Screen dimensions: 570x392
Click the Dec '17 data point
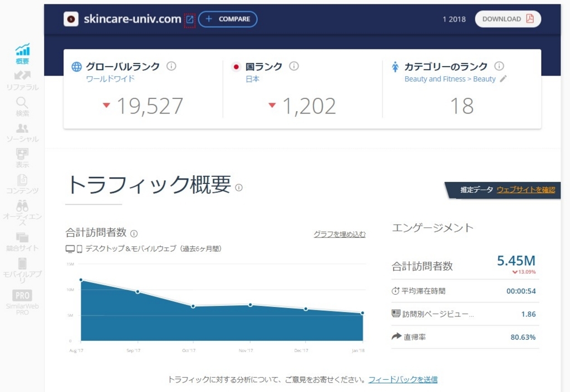click(x=306, y=309)
